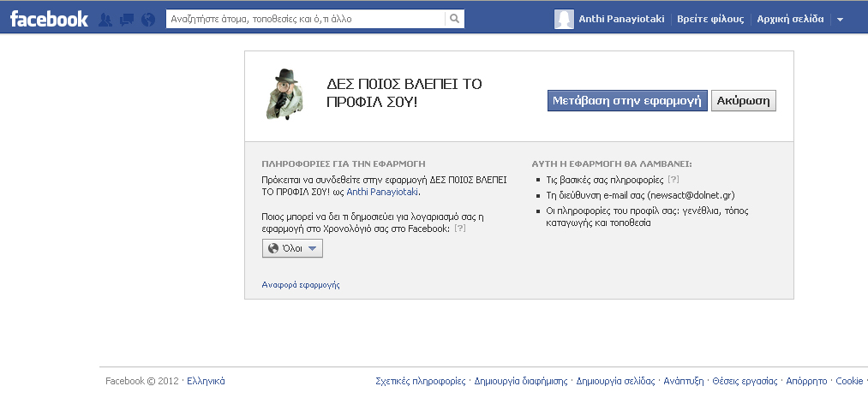Open the account menu arrow in header
This screenshot has height=404, width=868.
(x=840, y=19)
